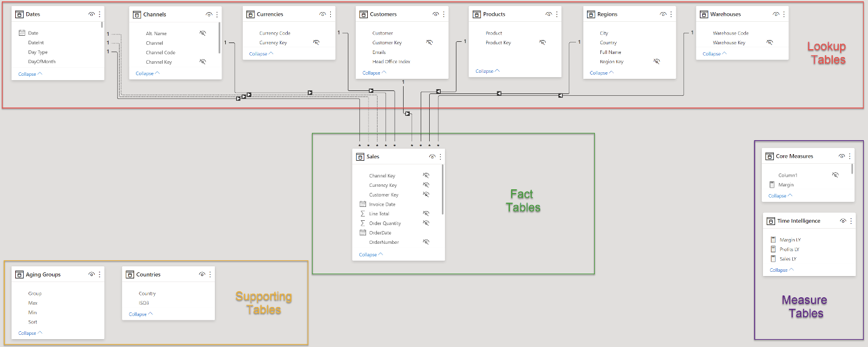Select the Sort field in Aging Groups
868x347 pixels.
coord(33,322)
